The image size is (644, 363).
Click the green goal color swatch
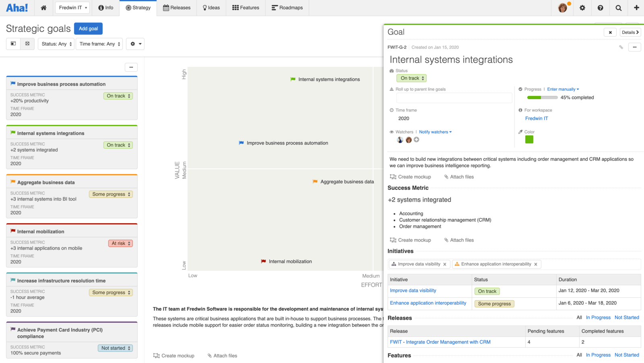(x=529, y=139)
